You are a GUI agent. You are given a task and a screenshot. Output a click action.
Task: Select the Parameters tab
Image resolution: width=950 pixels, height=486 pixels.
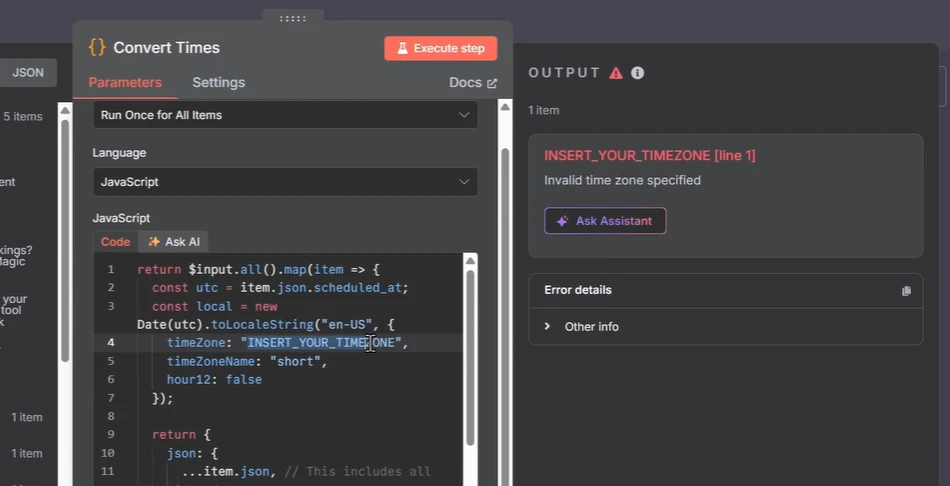(125, 82)
